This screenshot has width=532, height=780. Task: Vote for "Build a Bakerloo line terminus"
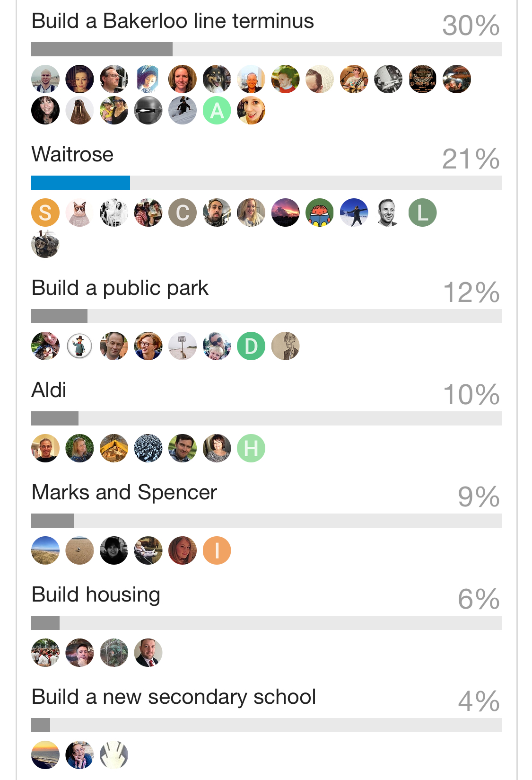click(173, 21)
